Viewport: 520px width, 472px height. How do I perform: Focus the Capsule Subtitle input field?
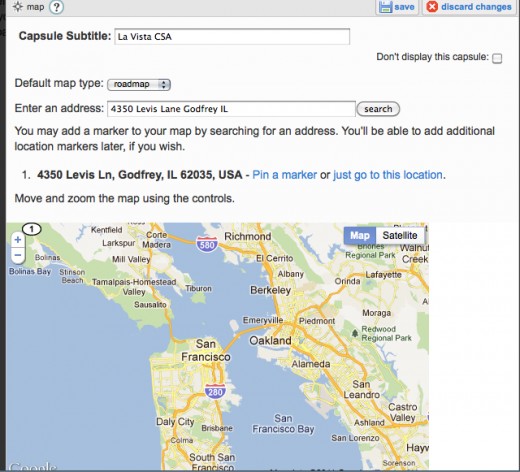click(x=232, y=36)
